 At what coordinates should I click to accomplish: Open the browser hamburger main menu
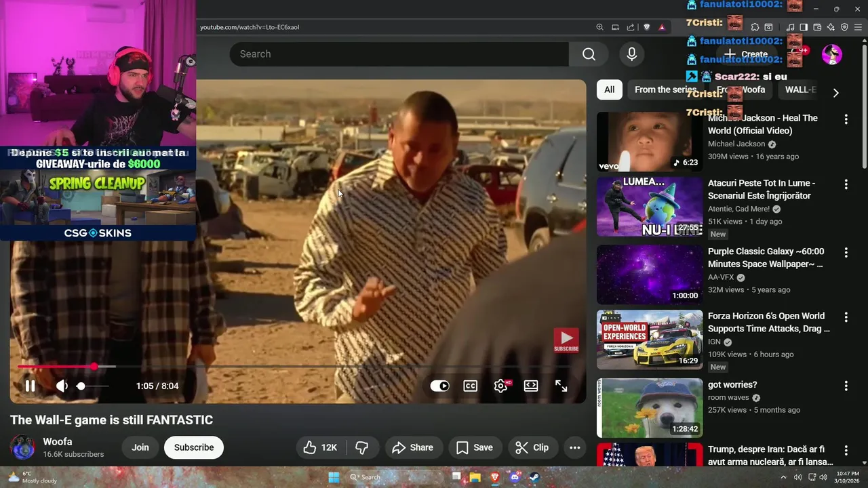click(x=858, y=27)
